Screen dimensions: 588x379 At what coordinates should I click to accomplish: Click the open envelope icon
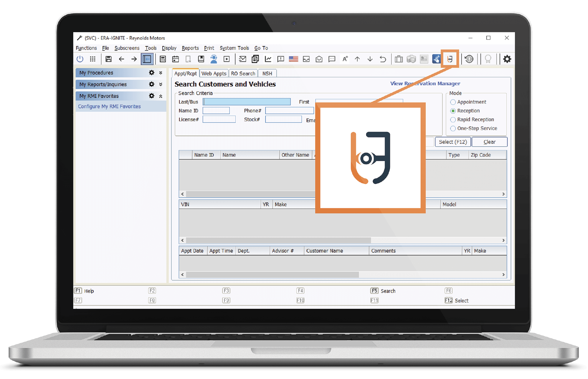(x=319, y=59)
